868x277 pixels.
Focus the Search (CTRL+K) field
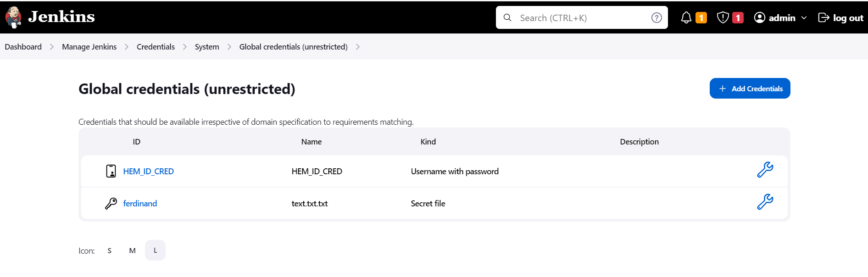581,17
